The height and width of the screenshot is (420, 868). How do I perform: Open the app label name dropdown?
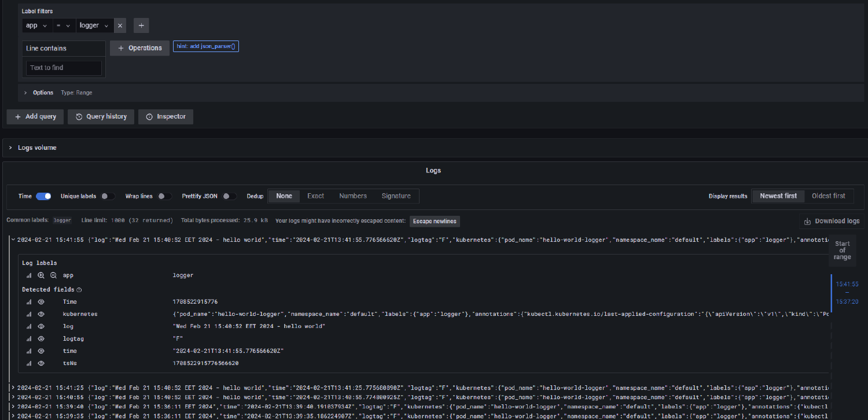pyautogui.click(x=37, y=25)
